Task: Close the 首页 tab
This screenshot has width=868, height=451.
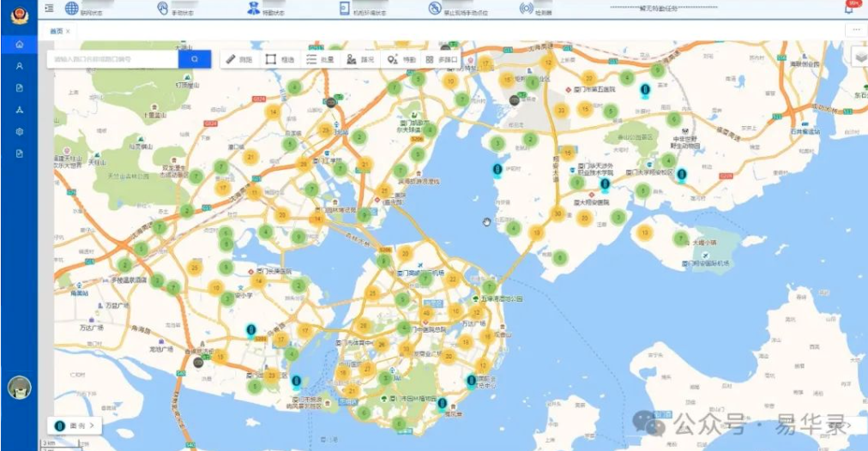Action: (68, 32)
